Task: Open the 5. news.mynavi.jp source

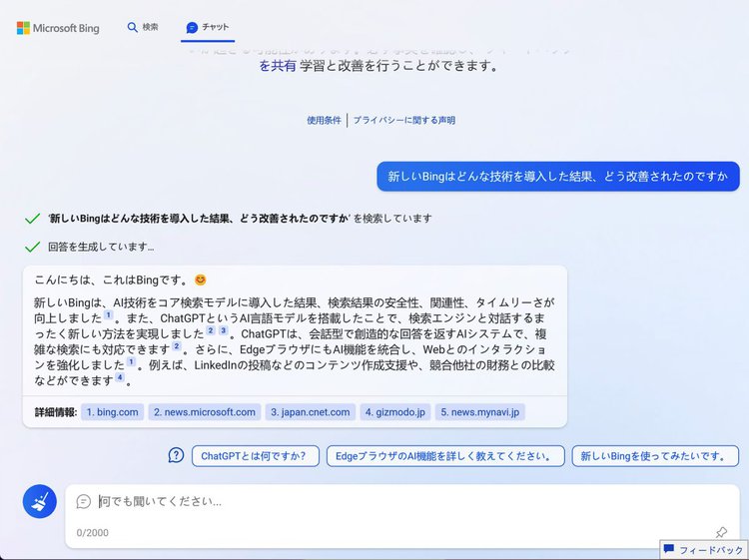Action: tap(479, 411)
